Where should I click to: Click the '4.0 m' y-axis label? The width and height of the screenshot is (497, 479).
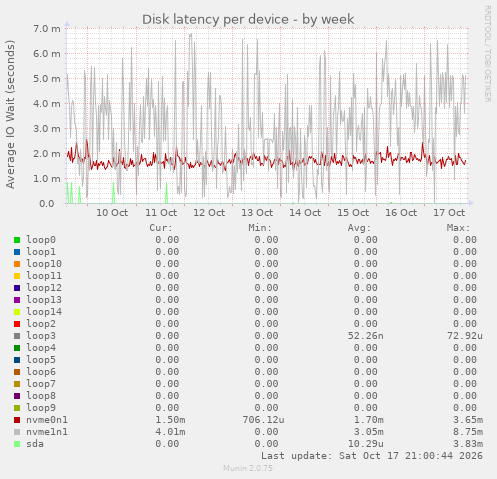47,104
